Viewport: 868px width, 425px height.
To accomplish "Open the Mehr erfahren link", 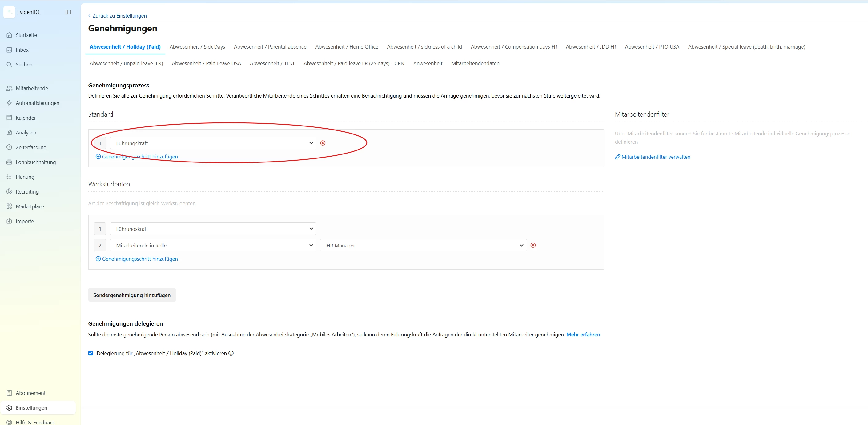I will (583, 335).
